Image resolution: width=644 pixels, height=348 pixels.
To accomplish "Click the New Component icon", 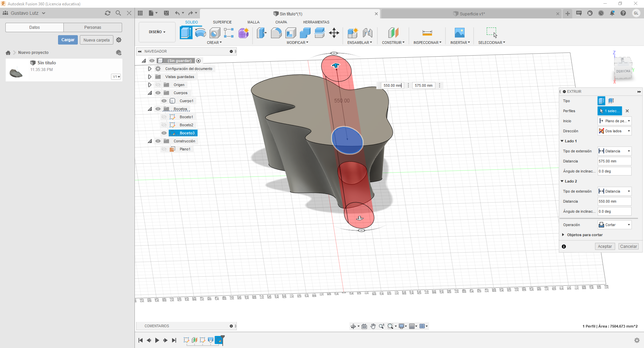I will 353,33.
